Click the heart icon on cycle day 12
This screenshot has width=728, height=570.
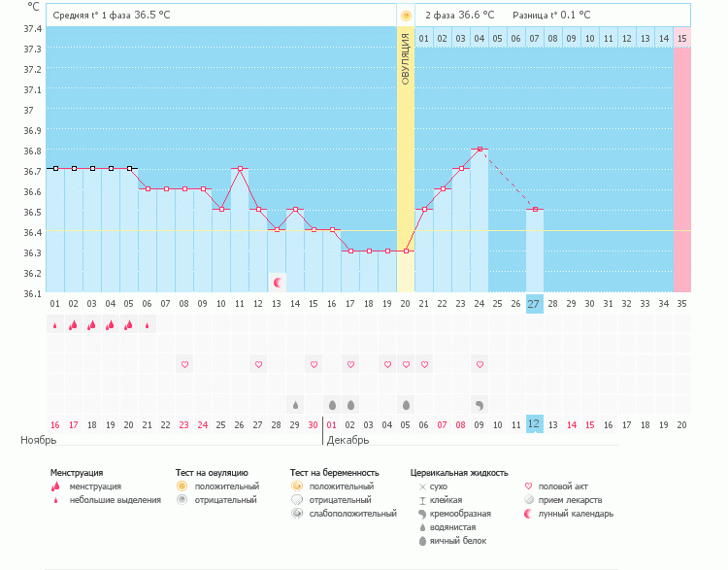[x=258, y=364]
